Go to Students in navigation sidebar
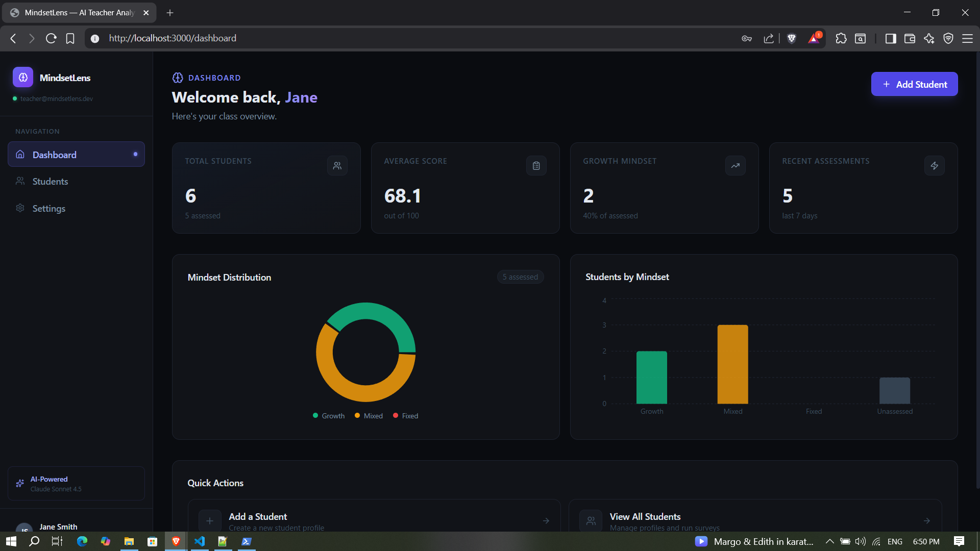This screenshot has height=551, width=980. click(x=50, y=182)
